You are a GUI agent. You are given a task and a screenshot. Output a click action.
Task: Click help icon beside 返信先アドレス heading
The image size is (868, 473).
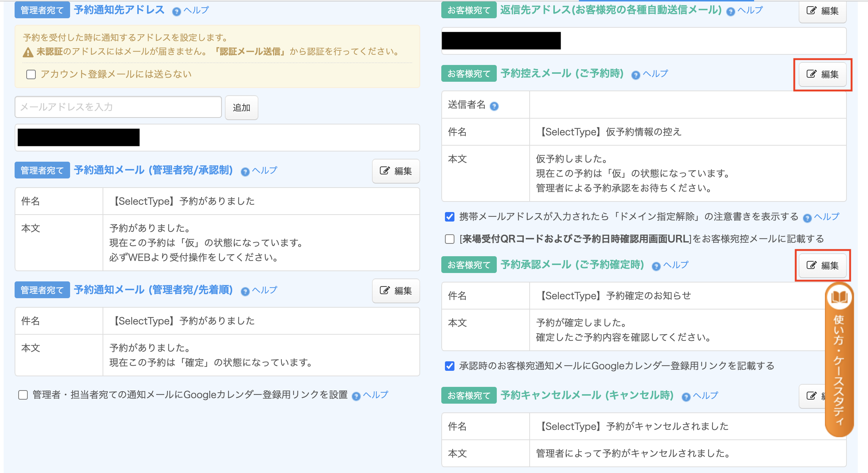[730, 12]
